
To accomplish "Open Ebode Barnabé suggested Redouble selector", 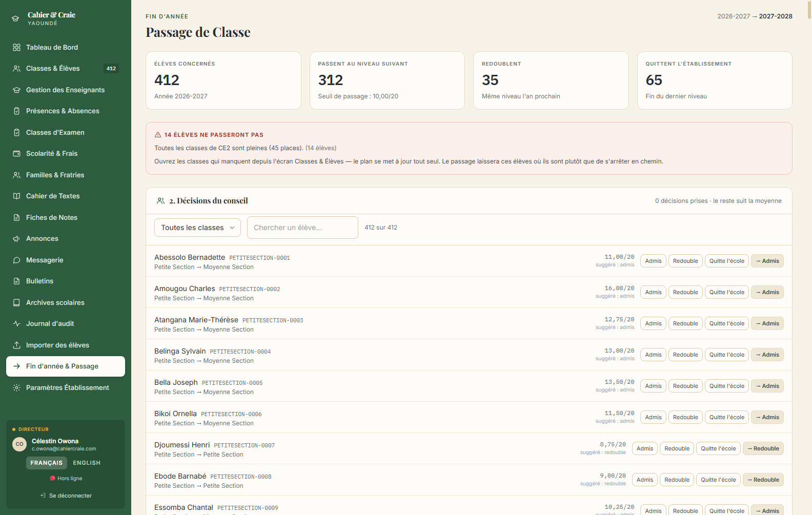I will point(763,480).
